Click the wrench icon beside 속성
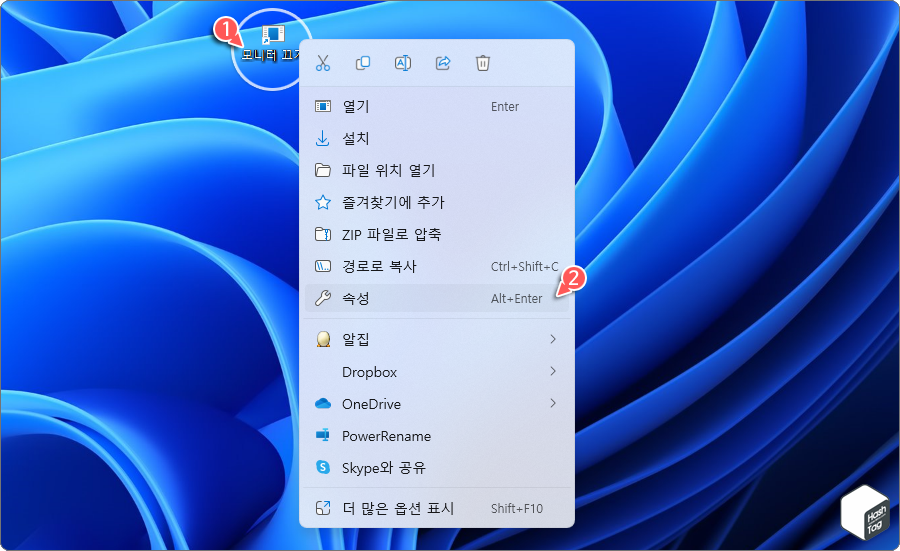The image size is (900, 551). (x=323, y=298)
